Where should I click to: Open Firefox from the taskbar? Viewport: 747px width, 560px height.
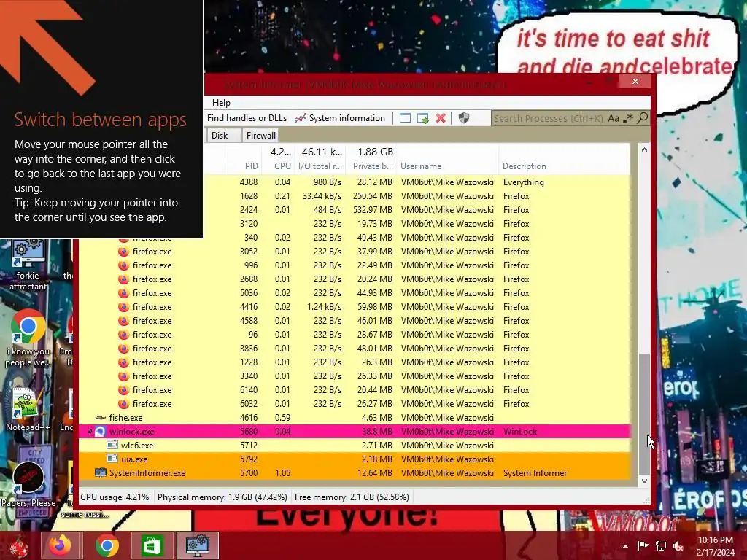tap(61, 545)
